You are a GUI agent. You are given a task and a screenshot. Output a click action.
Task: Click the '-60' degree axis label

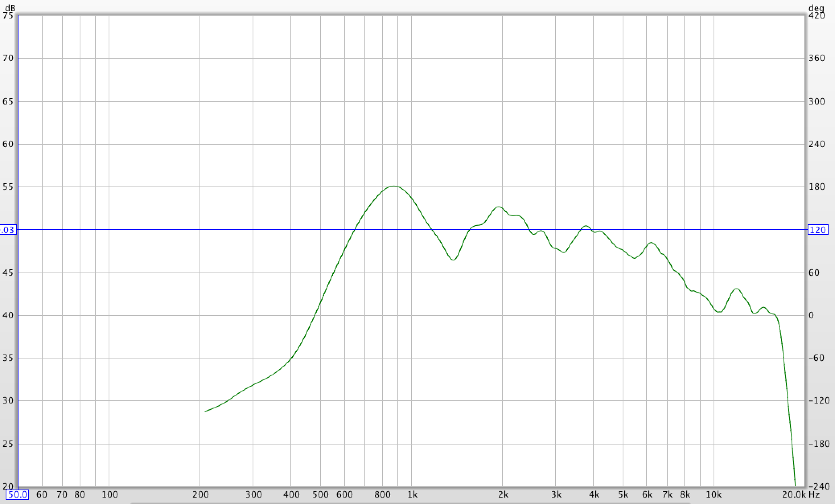pyautogui.click(x=816, y=358)
